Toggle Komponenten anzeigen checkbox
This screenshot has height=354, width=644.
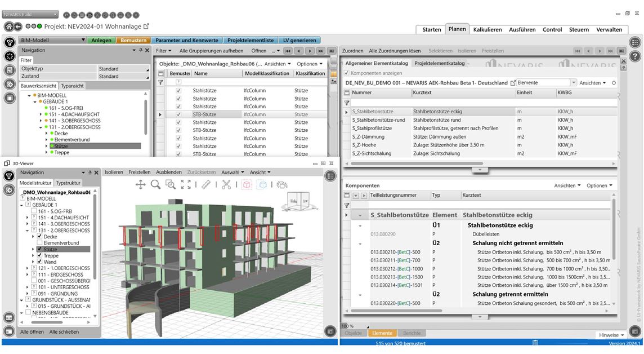point(347,73)
